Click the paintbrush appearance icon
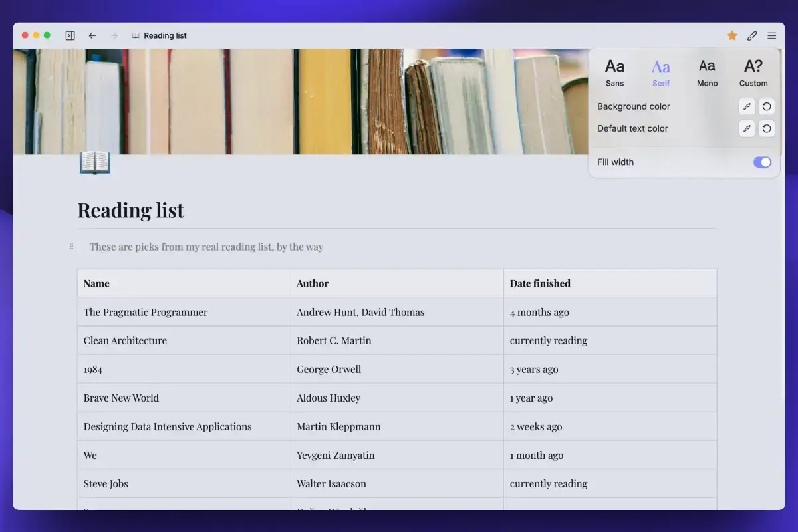 (752, 35)
